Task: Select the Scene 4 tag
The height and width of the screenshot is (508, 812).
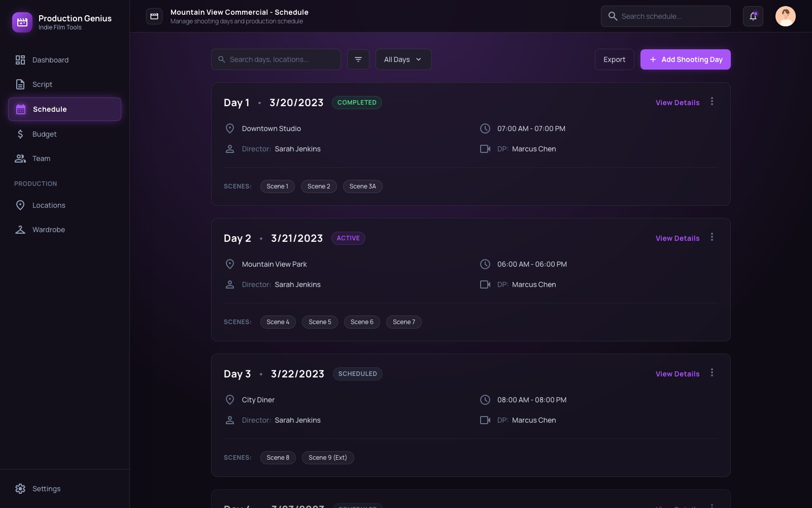Action: pos(278,322)
